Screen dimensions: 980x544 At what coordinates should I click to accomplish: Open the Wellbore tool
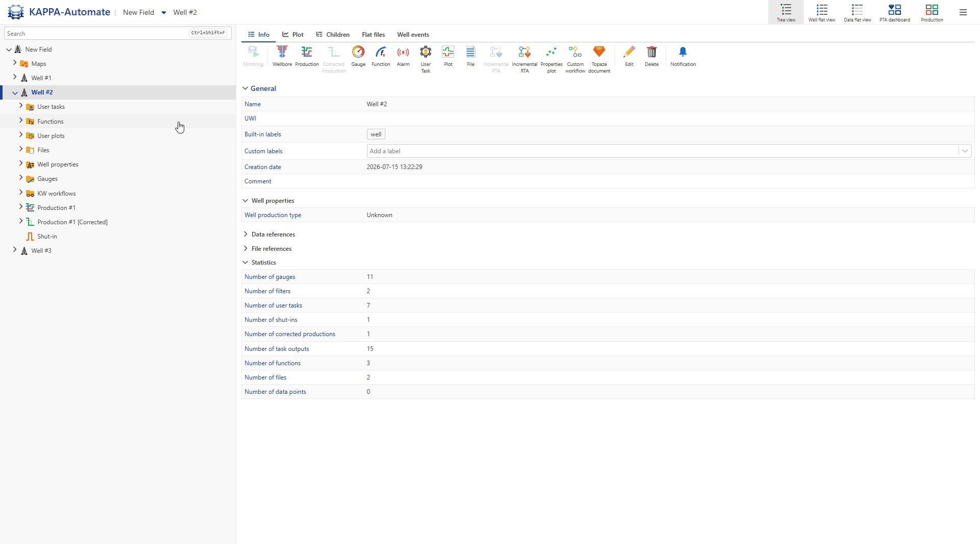click(282, 56)
